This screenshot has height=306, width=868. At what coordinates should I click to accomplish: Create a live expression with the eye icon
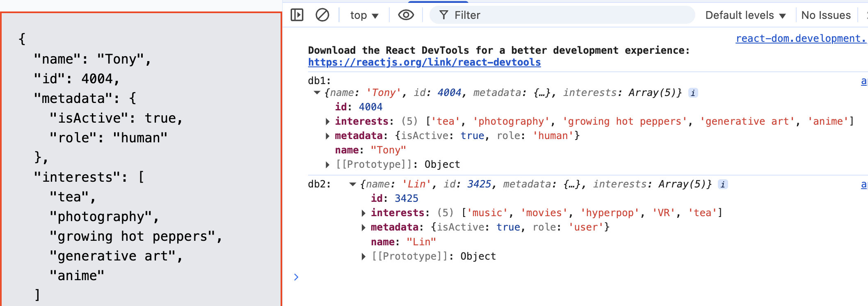click(x=406, y=15)
